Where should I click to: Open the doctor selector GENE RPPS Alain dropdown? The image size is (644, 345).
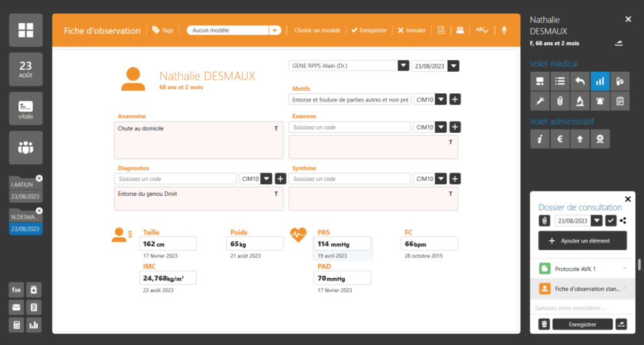(x=403, y=66)
